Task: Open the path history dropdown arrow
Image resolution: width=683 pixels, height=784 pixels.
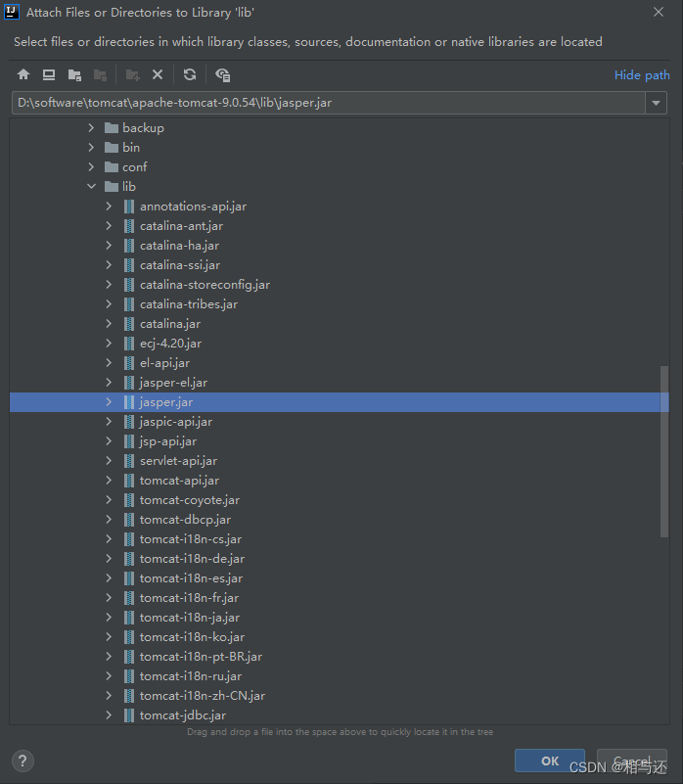Action: [x=656, y=103]
